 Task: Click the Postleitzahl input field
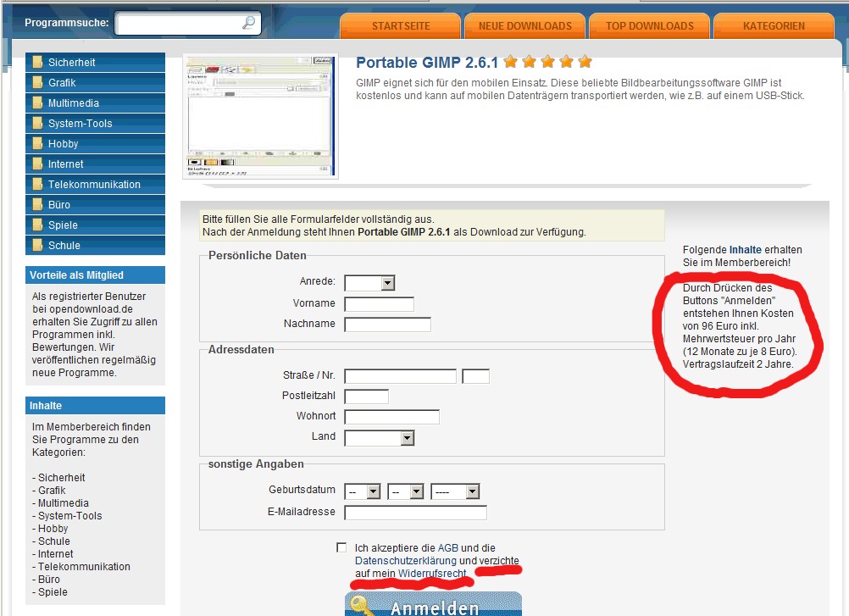click(367, 397)
